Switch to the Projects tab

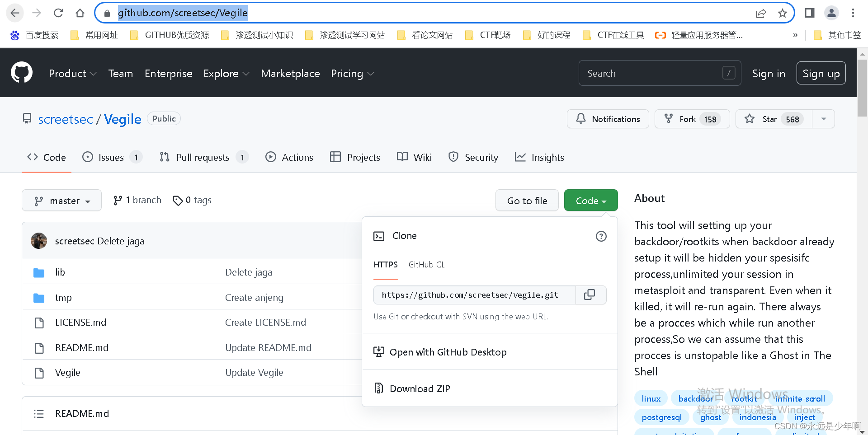click(355, 157)
